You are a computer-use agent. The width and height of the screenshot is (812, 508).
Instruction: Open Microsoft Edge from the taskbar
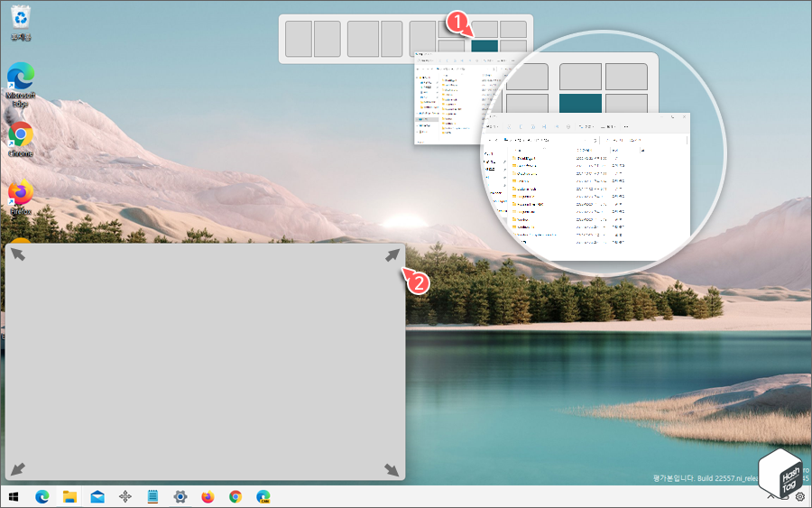[42, 497]
